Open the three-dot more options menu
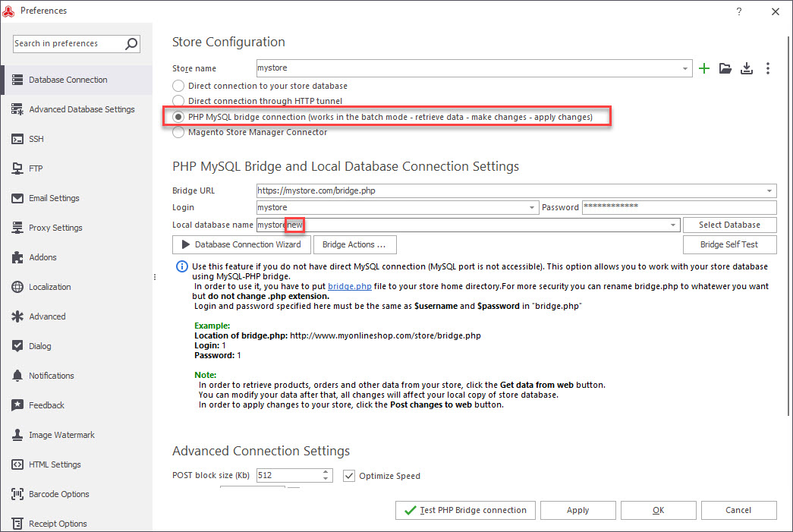 (768, 68)
